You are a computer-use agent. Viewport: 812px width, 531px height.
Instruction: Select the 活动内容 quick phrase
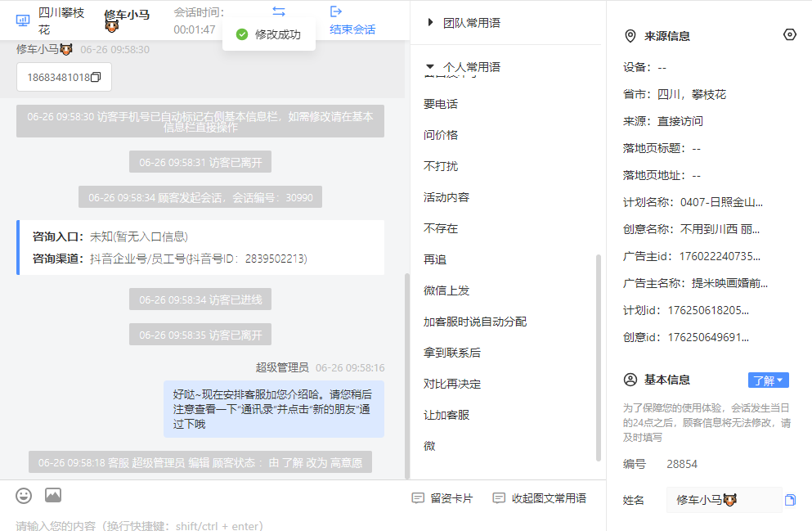pos(446,197)
